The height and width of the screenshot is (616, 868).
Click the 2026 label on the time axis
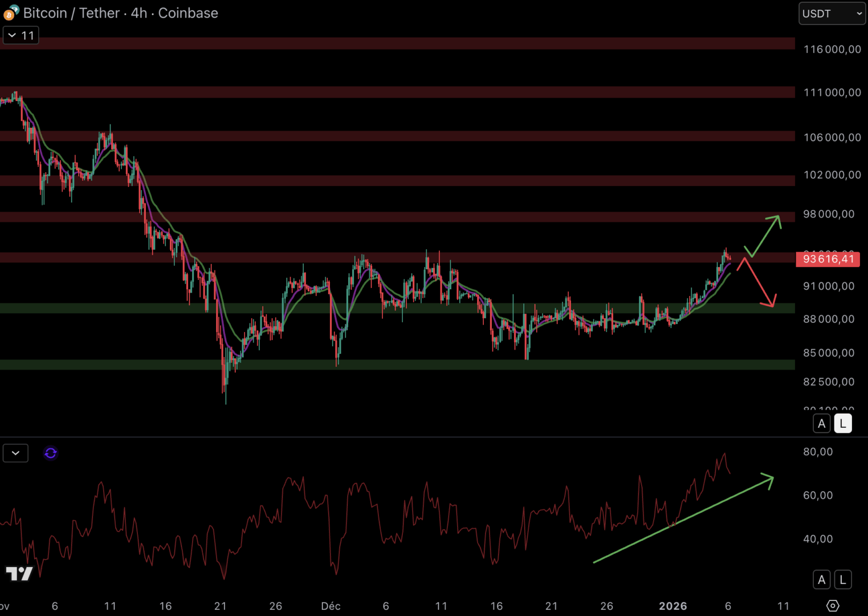tap(673, 606)
